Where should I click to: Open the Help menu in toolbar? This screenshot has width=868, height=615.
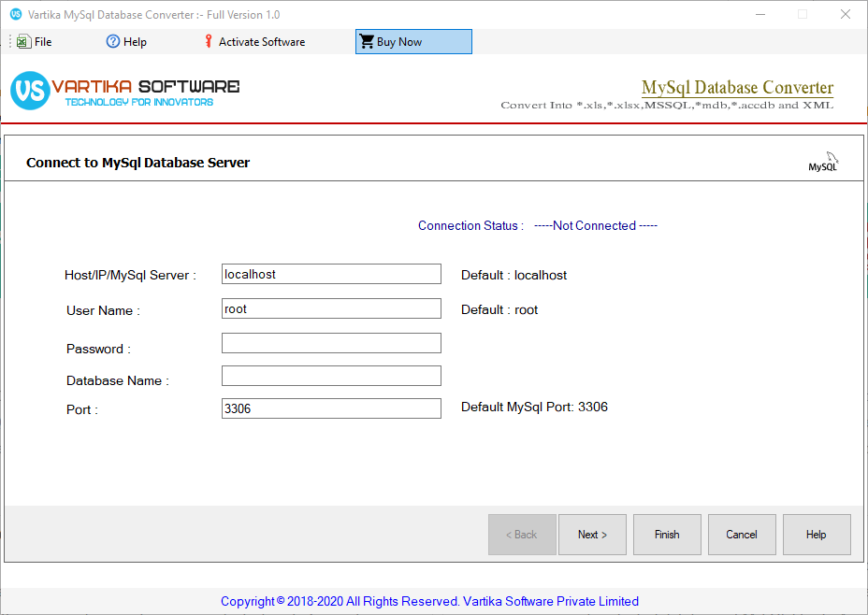126,41
